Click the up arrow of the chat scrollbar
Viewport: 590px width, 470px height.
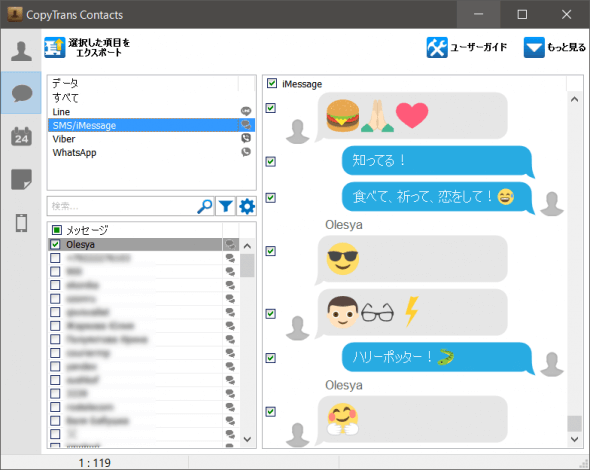(574, 100)
